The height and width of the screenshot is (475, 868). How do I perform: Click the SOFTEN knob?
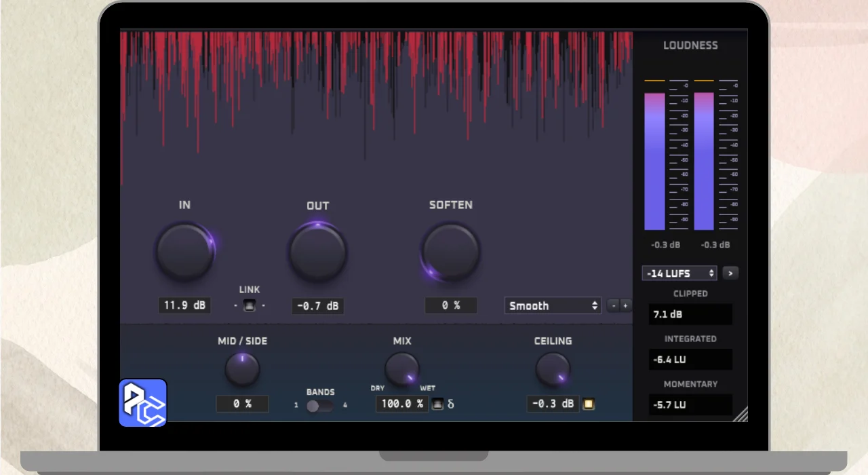450,252
